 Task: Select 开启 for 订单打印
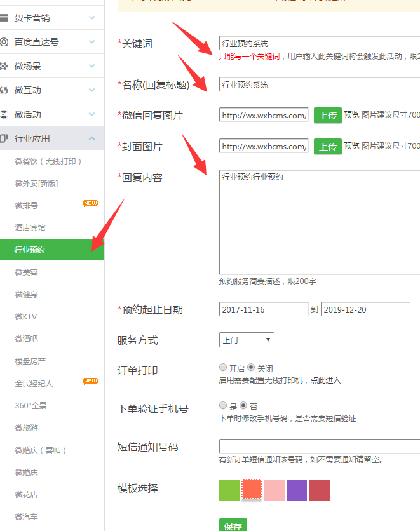[223, 367]
